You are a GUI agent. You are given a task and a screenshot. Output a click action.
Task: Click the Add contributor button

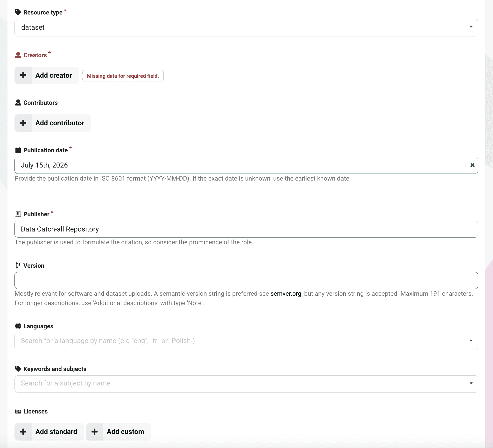coord(53,123)
